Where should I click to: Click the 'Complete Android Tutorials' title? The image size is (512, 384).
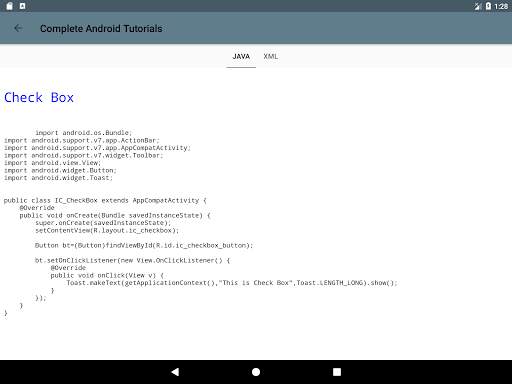click(x=101, y=29)
